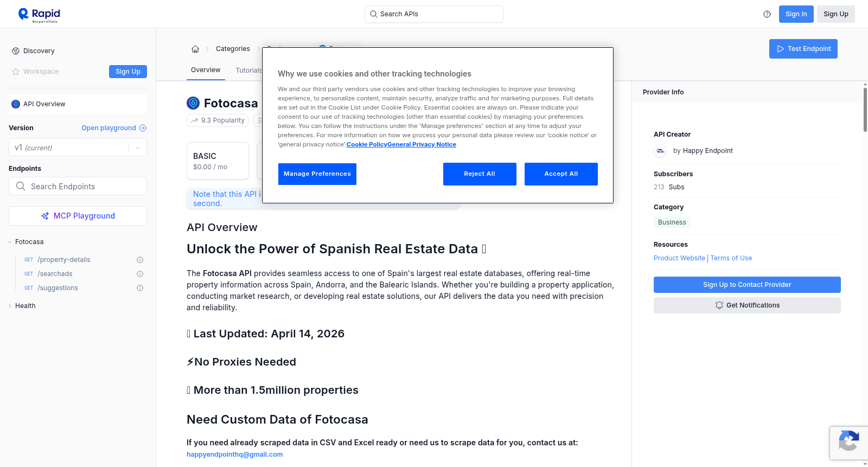Open the Discovery compass icon
This screenshot has height=467, width=868.
point(16,51)
